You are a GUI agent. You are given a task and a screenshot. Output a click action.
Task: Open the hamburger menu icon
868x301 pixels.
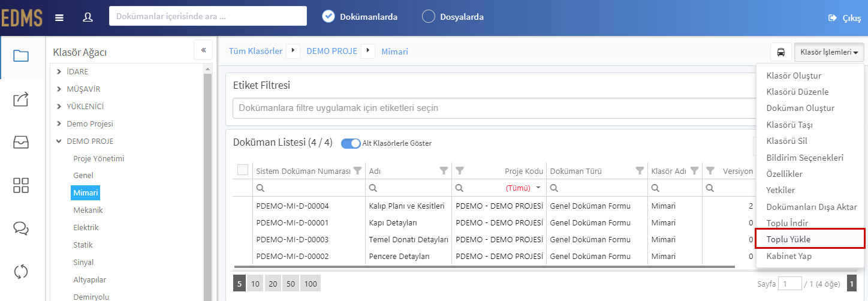coord(59,17)
